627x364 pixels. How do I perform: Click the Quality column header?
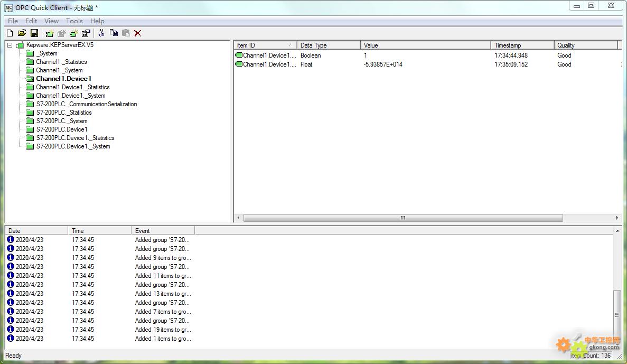586,45
